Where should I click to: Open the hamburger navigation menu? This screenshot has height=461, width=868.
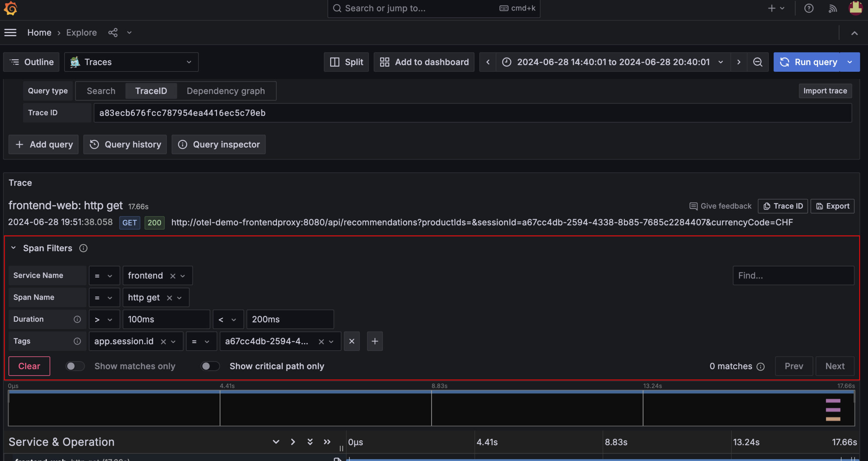point(10,33)
